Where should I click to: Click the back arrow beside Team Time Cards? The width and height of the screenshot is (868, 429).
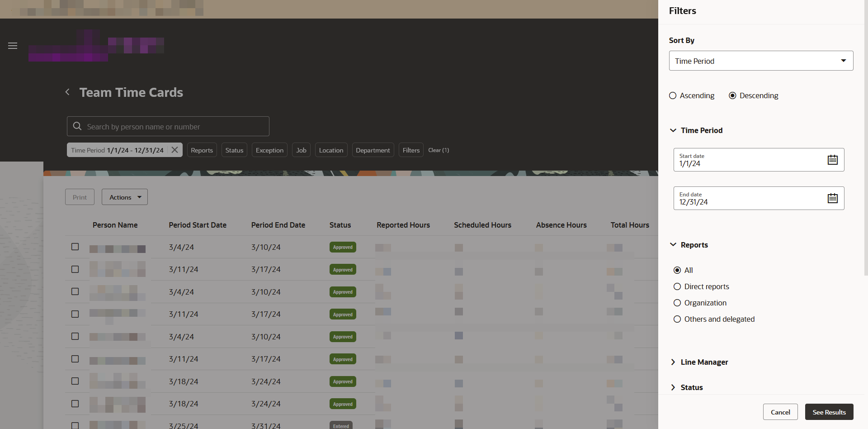(x=67, y=92)
